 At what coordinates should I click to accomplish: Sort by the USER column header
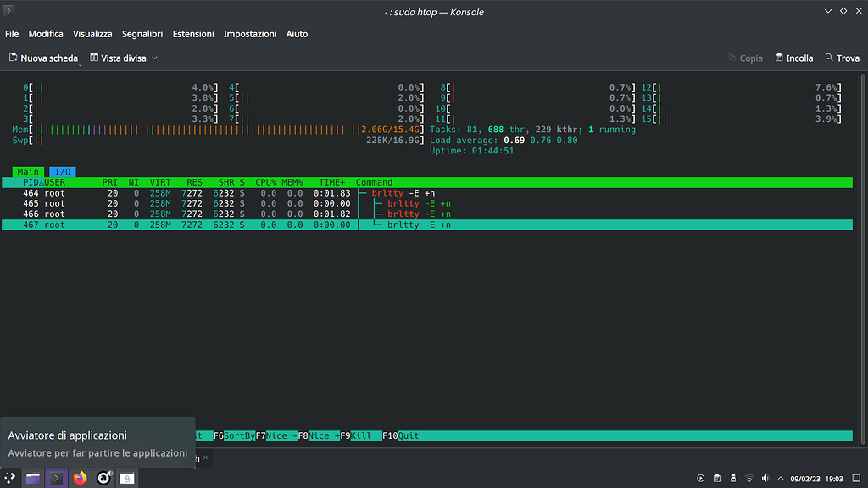(55, 183)
